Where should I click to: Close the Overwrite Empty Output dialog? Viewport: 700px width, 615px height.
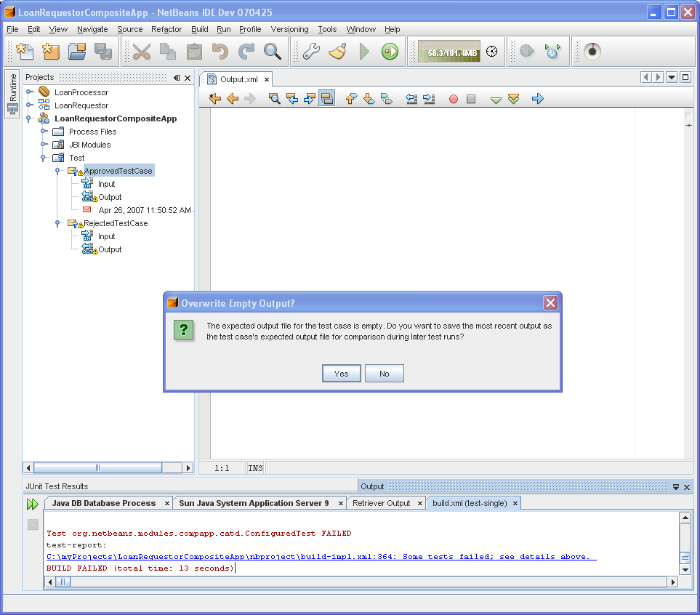pos(550,303)
